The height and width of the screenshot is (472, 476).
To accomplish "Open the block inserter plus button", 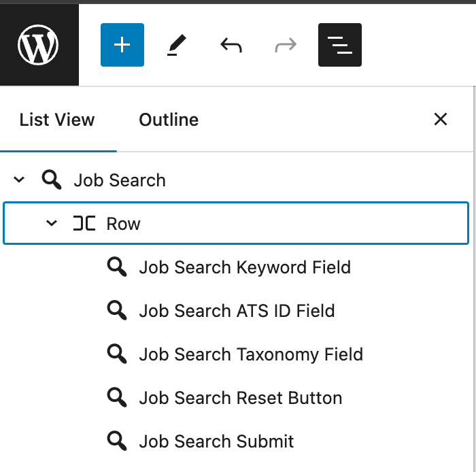I will pos(122,45).
